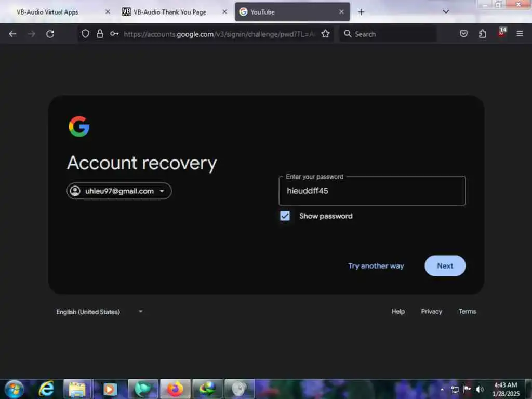
Task: Open the Extensions puzzle icon
Action: [x=483, y=34]
